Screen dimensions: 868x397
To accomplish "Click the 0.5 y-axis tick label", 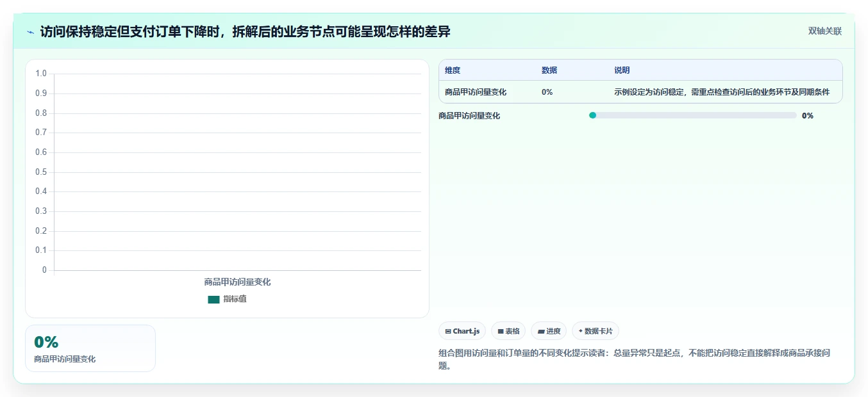I will coord(41,172).
